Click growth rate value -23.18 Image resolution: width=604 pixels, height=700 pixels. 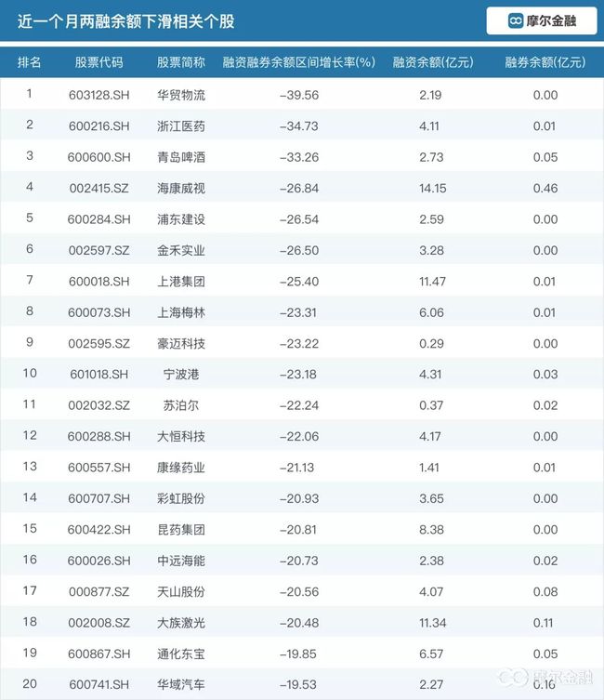pos(298,374)
